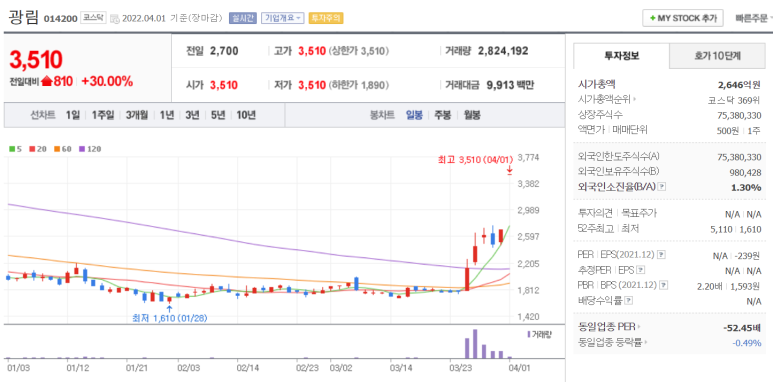Click the 거래량 value 2,824,192

click(x=503, y=50)
